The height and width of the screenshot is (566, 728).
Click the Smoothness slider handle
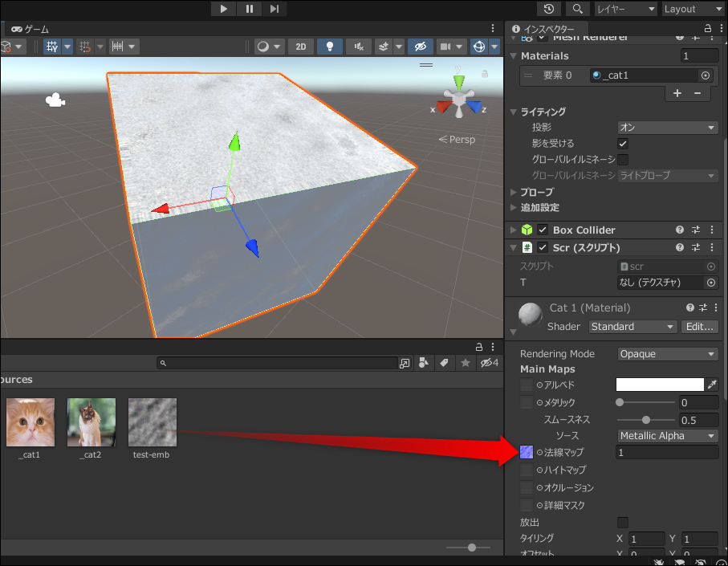[646, 420]
